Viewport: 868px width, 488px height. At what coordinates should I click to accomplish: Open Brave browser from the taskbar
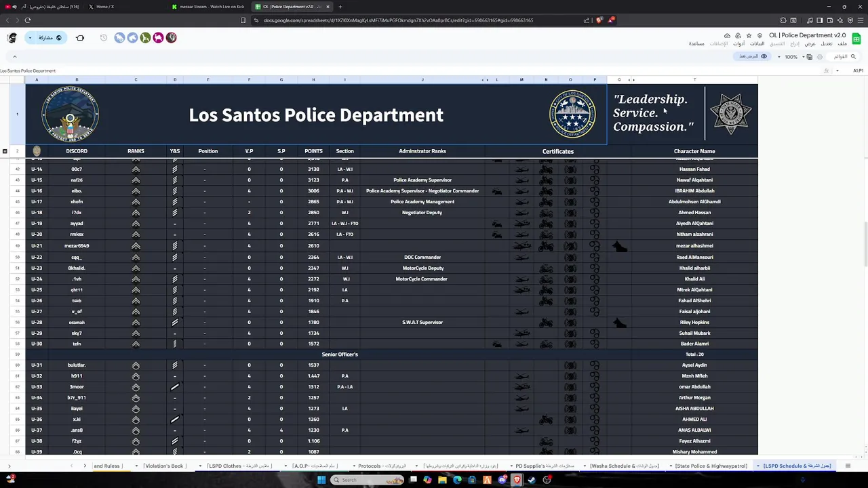pos(517,480)
